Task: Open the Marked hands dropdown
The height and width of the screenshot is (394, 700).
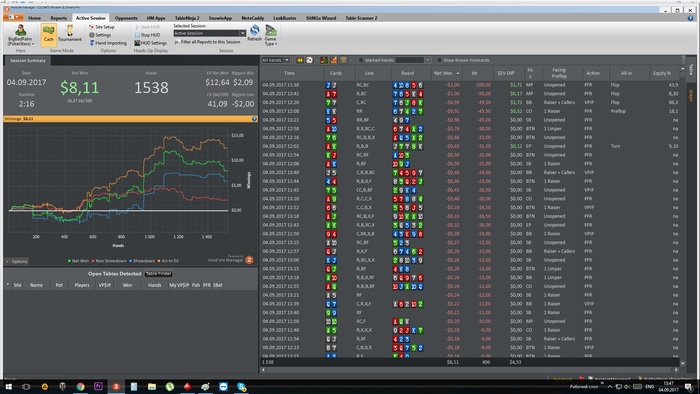Action: click(x=413, y=60)
